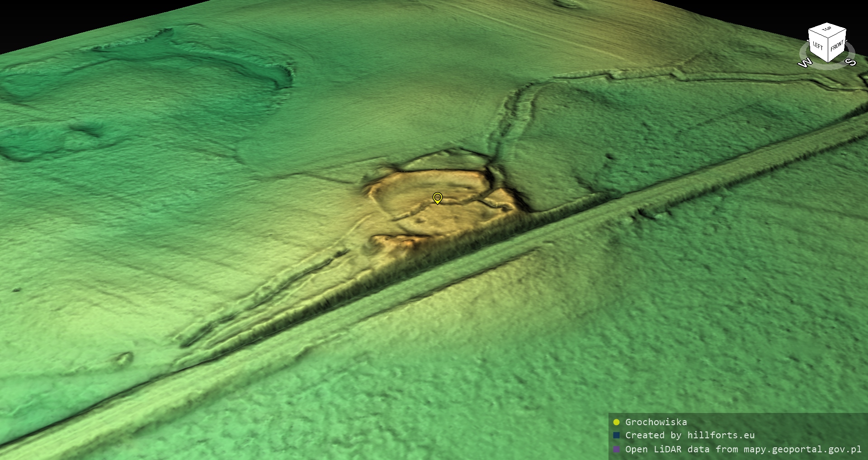
Task: Click the cube corner joining TOP, LEFT, FRONT
Action: [x=827, y=38]
